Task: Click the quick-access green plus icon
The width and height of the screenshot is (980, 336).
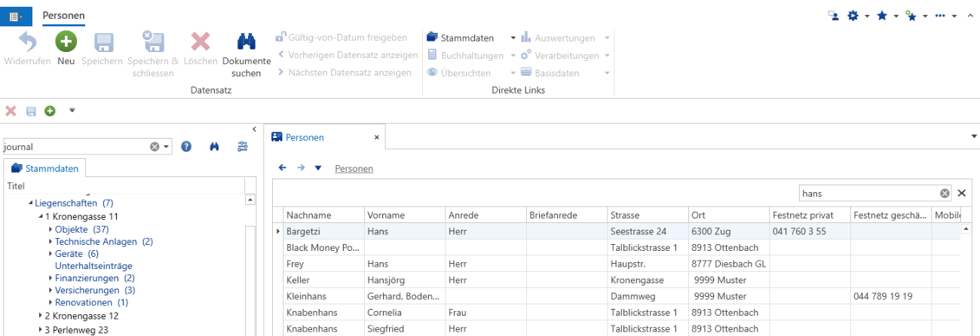Action: coord(50,111)
